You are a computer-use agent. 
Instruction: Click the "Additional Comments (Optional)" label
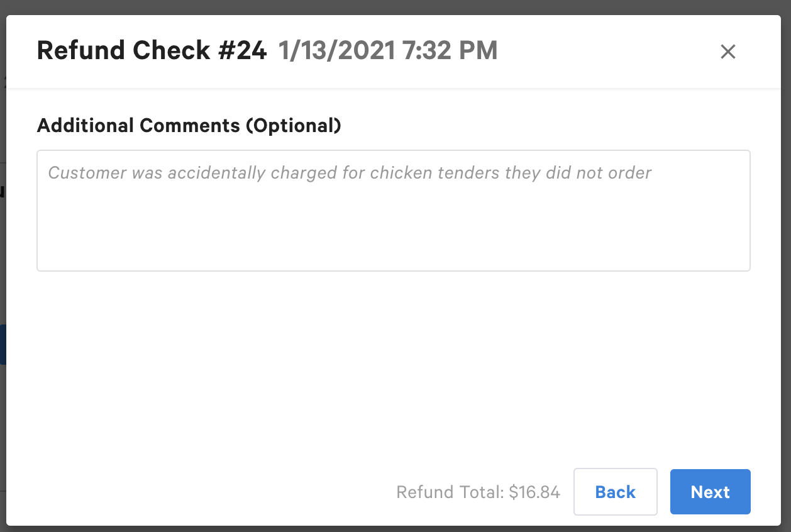pyautogui.click(x=189, y=125)
